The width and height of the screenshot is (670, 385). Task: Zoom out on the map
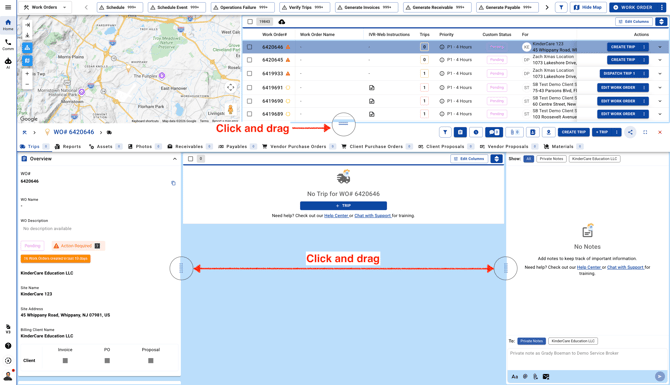[27, 84]
